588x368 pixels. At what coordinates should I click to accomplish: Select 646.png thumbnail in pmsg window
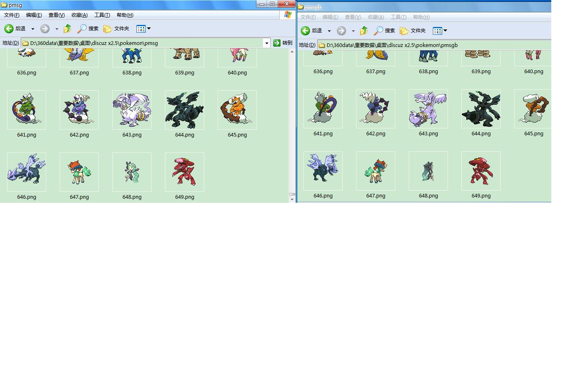27,172
